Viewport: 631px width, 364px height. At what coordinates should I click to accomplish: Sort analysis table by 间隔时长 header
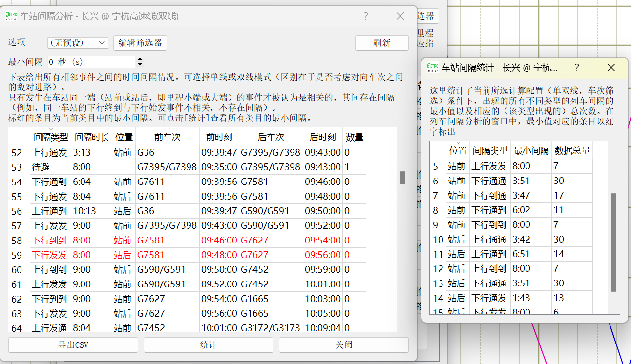92,137
